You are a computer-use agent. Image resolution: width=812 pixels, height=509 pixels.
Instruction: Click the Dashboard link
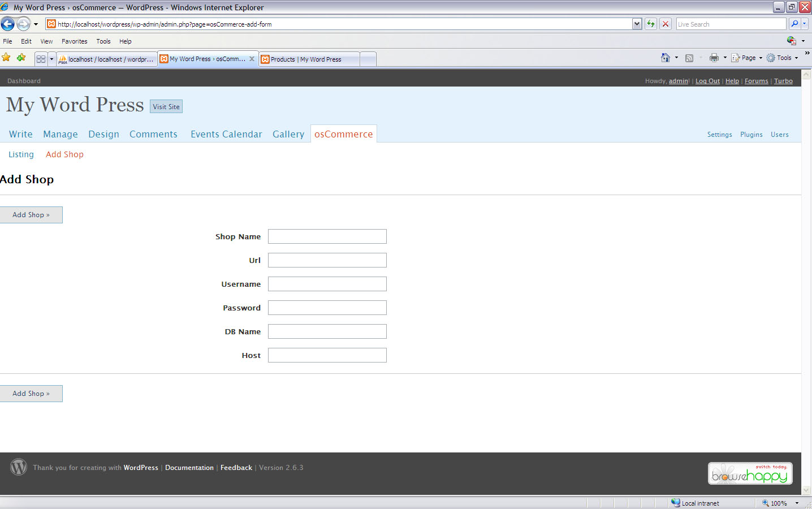click(24, 81)
